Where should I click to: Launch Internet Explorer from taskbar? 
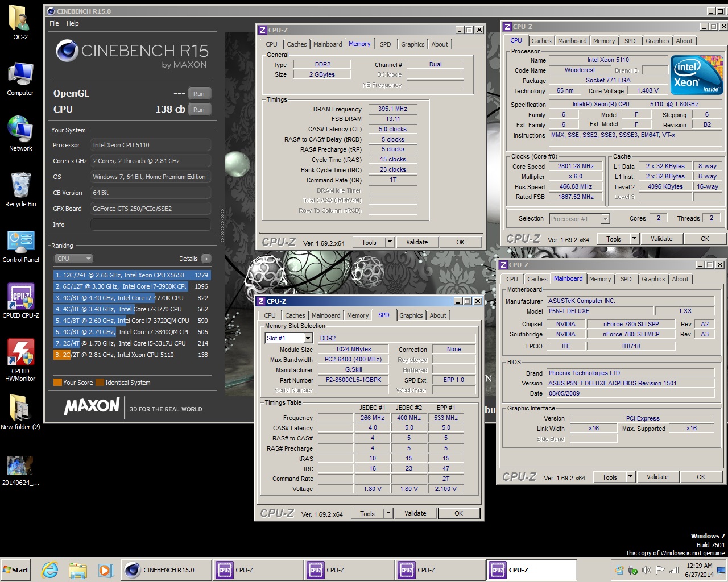[50, 570]
